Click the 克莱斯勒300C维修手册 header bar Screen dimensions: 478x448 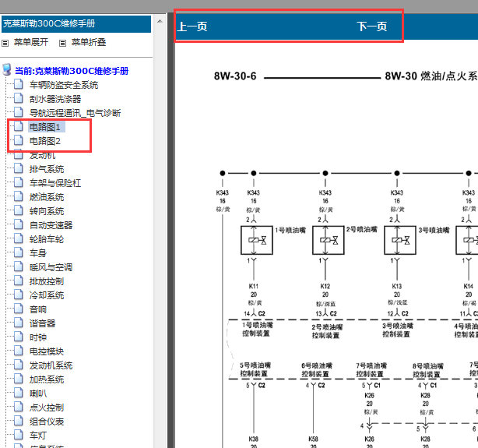[76, 24]
